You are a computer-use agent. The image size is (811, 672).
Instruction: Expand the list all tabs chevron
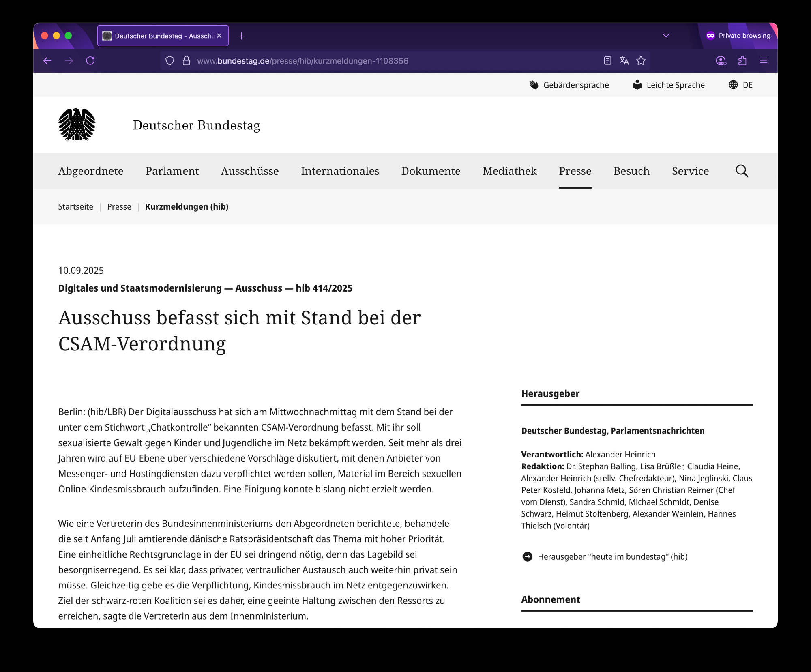pyautogui.click(x=666, y=36)
